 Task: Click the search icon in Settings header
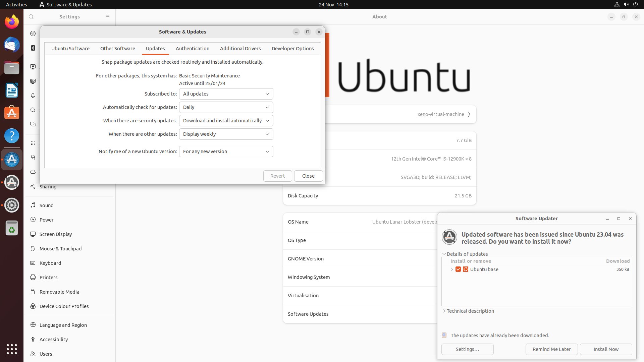click(x=31, y=16)
